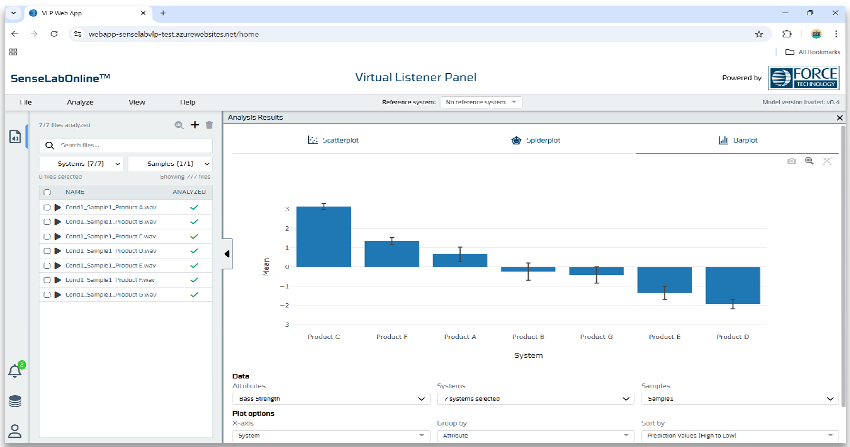Play Cond1_Sample1_Product F.wav
Screen dimensions: 850x447
[x=58, y=280]
